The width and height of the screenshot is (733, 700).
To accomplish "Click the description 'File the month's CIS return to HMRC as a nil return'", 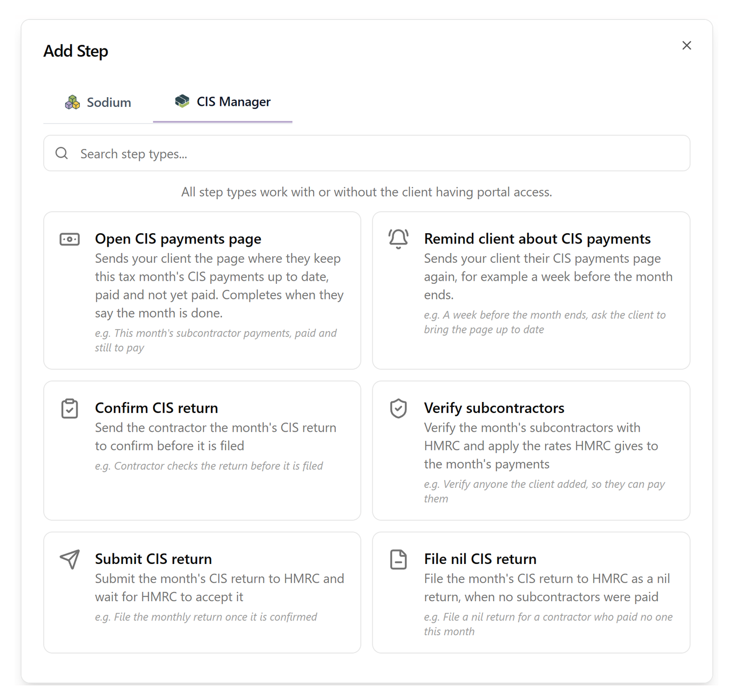I will pyautogui.click(x=547, y=588).
